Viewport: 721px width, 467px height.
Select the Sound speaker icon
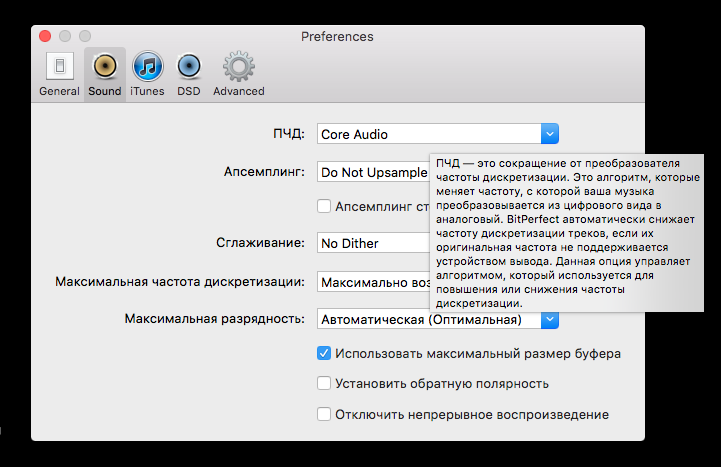tap(104, 67)
